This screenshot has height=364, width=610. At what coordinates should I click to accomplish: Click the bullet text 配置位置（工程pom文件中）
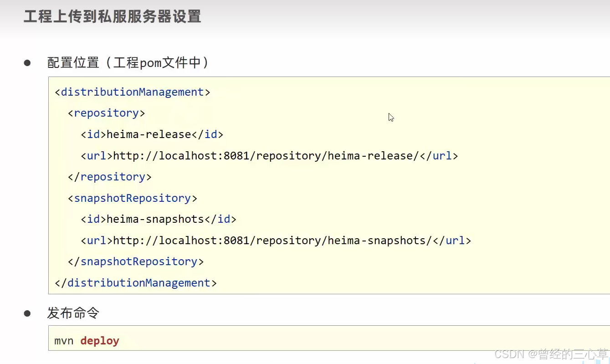(x=129, y=62)
